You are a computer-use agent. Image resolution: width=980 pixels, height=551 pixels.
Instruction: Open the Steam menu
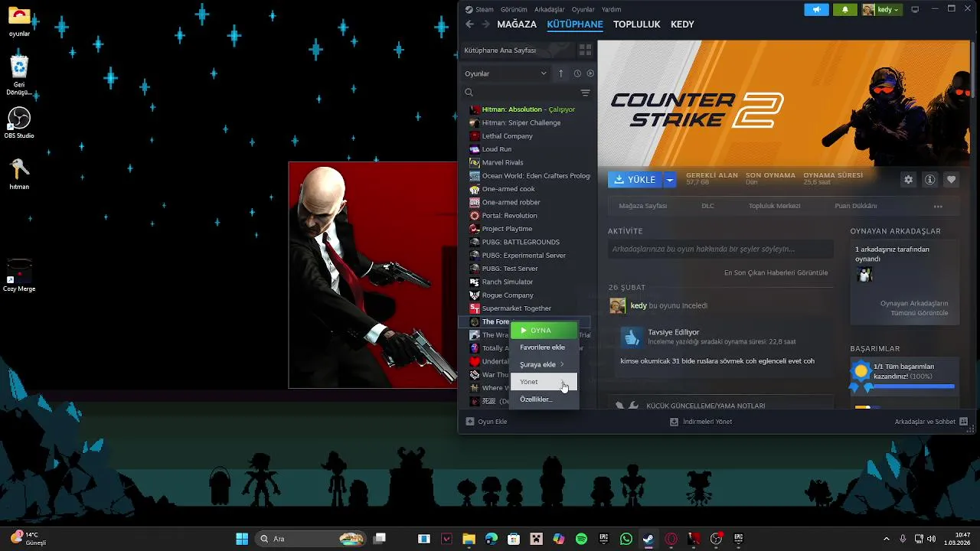pos(479,10)
